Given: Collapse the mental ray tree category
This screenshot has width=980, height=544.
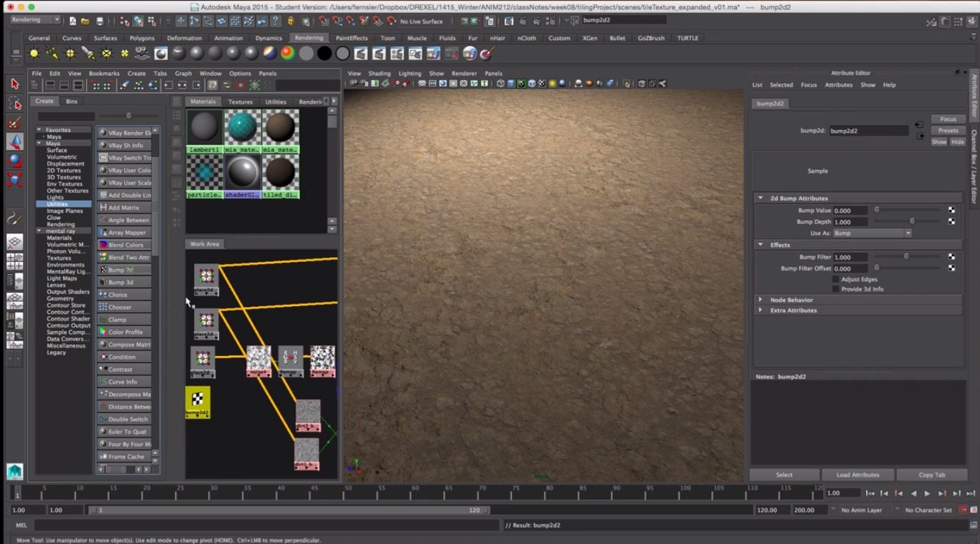Looking at the screenshot, I should (x=39, y=231).
